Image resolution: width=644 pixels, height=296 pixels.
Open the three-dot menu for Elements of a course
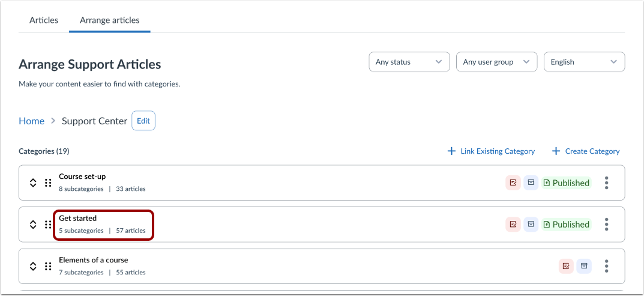pos(606,266)
